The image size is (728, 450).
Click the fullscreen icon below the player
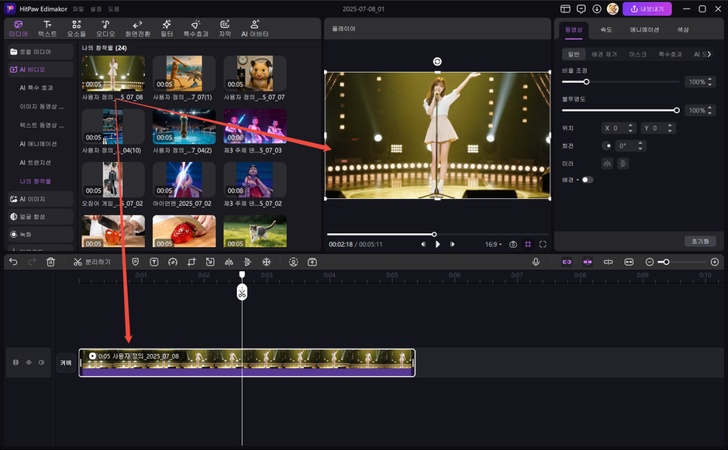point(542,244)
